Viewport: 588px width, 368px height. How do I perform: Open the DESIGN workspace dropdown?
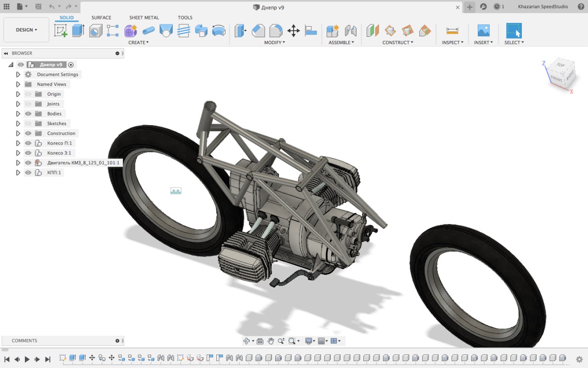coord(26,30)
